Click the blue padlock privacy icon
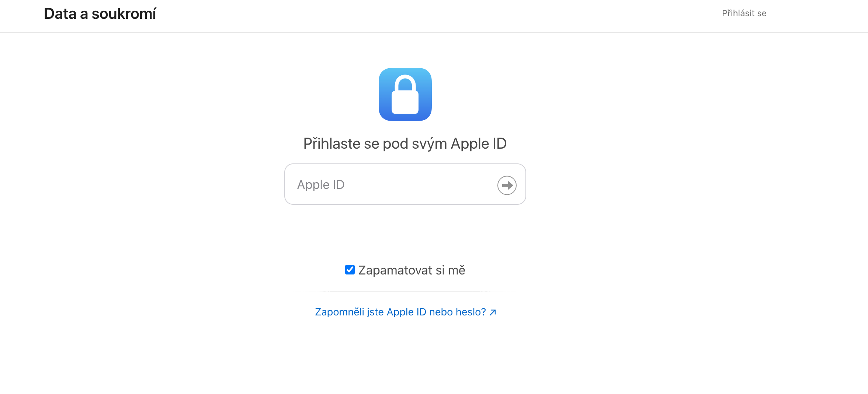 [x=405, y=94]
